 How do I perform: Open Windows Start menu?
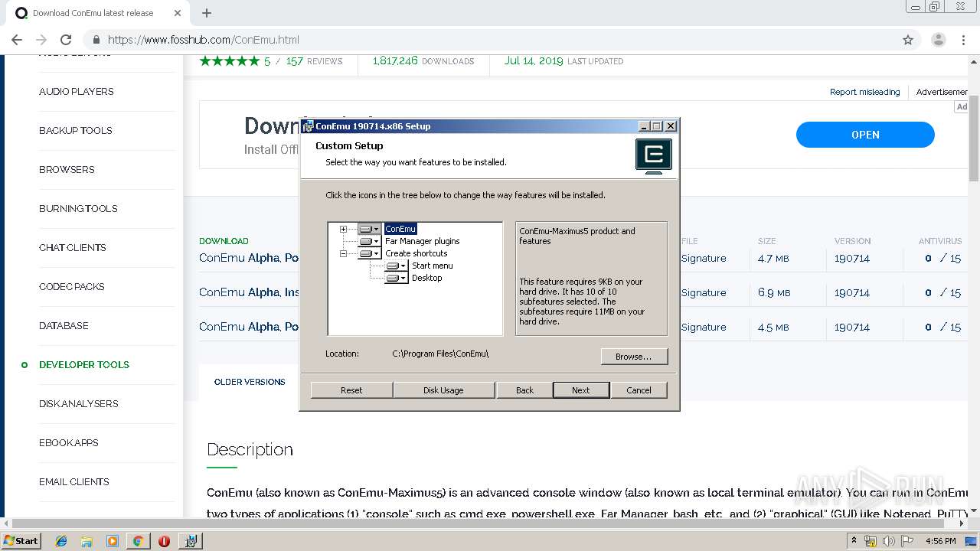21,540
